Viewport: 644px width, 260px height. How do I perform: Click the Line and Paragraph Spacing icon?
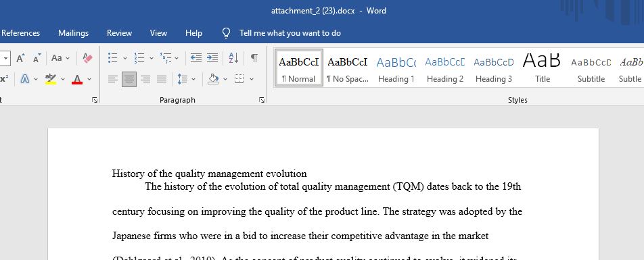183,79
